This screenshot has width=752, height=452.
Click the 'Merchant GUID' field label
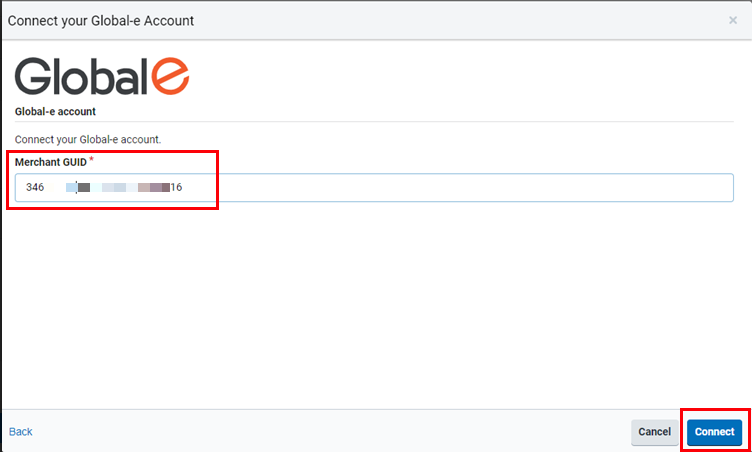pyautogui.click(x=51, y=162)
